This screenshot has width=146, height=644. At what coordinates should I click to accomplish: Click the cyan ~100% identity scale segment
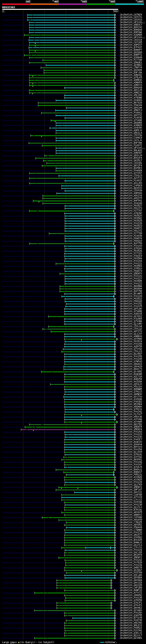click(x=130, y=4)
